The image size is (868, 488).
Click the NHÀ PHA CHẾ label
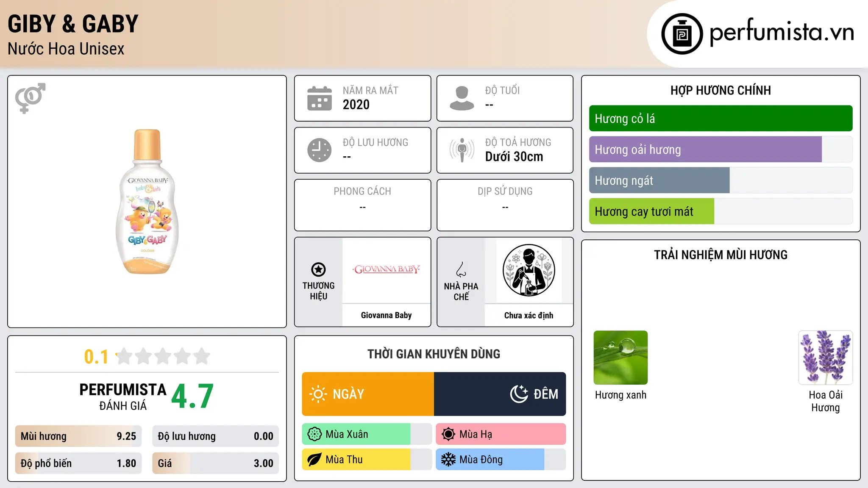[x=461, y=291]
